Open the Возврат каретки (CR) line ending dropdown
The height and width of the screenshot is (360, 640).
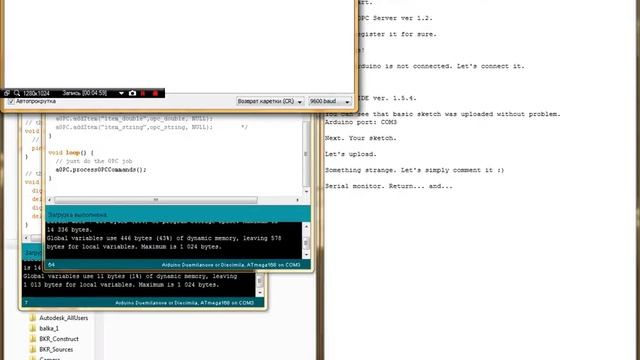pyautogui.click(x=270, y=101)
